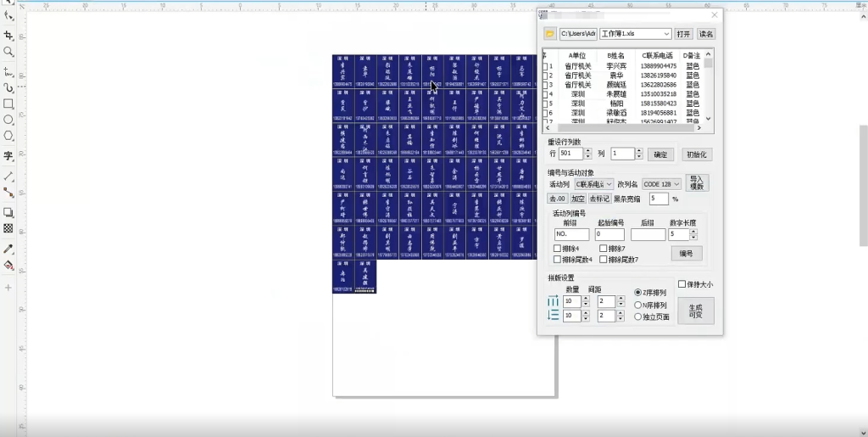Screen dimensions: 868x437
Task: Select the Polygon tool
Action: coord(8,136)
